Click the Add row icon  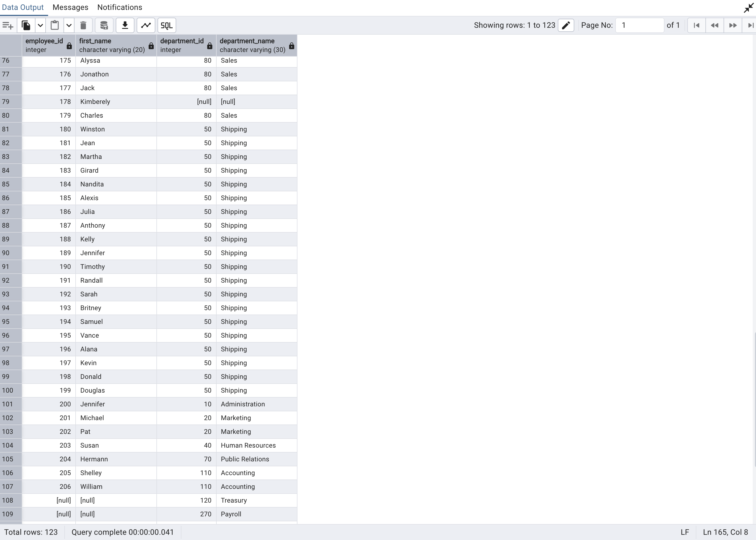click(x=8, y=25)
